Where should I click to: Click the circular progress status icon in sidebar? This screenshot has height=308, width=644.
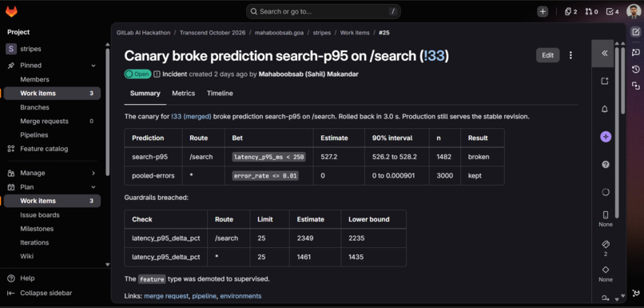coord(606,192)
